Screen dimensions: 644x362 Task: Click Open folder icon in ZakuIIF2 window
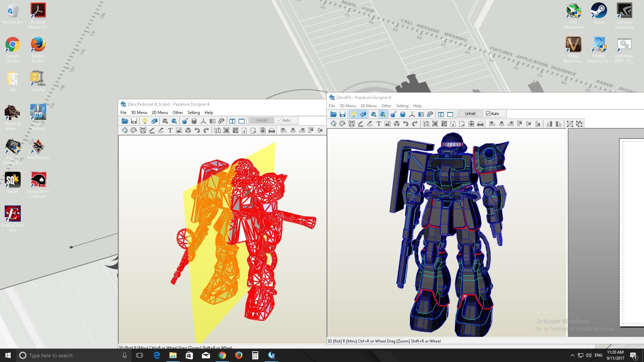(333, 114)
